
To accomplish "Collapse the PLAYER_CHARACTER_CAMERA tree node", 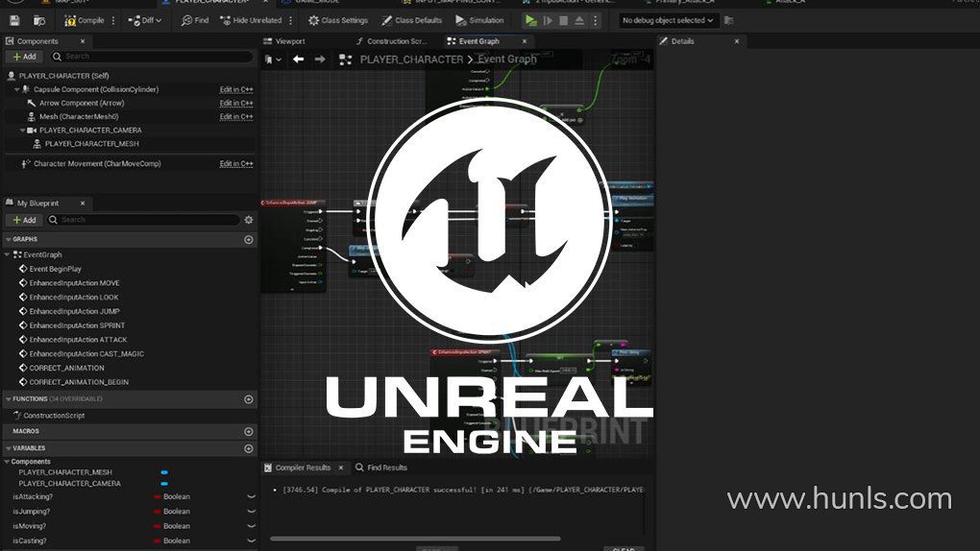I will point(22,131).
